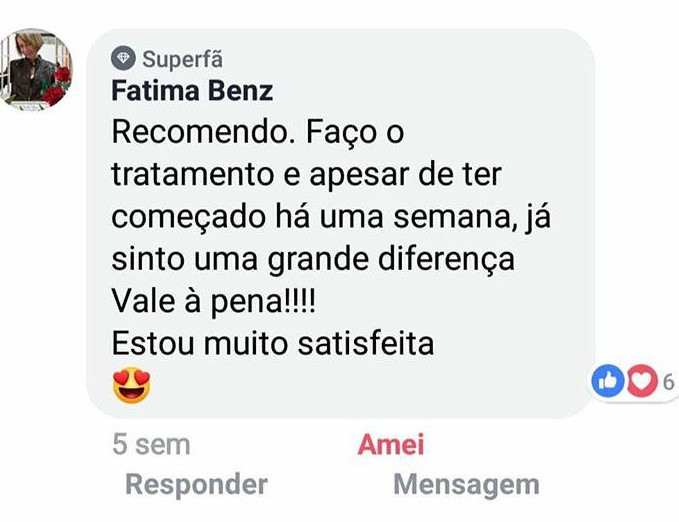Click the Superfã label text
This screenshot has width=679, height=522.
pyautogui.click(x=182, y=59)
